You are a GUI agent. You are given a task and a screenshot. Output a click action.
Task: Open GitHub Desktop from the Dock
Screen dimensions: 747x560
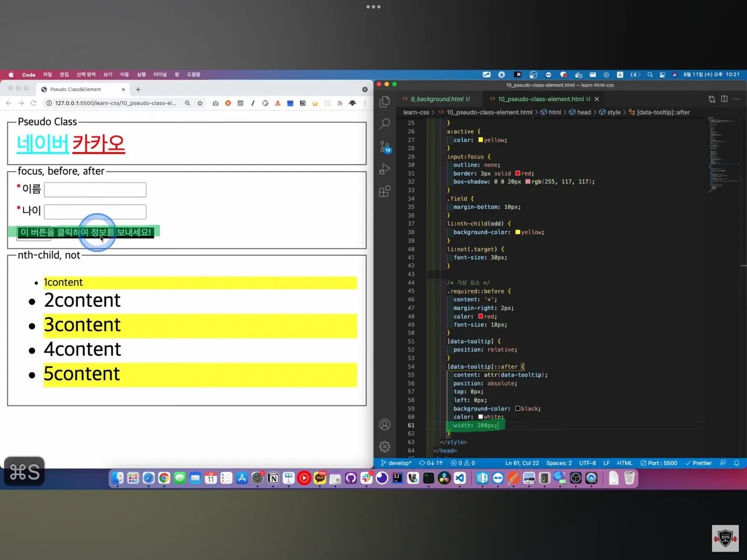pyautogui.click(x=351, y=478)
